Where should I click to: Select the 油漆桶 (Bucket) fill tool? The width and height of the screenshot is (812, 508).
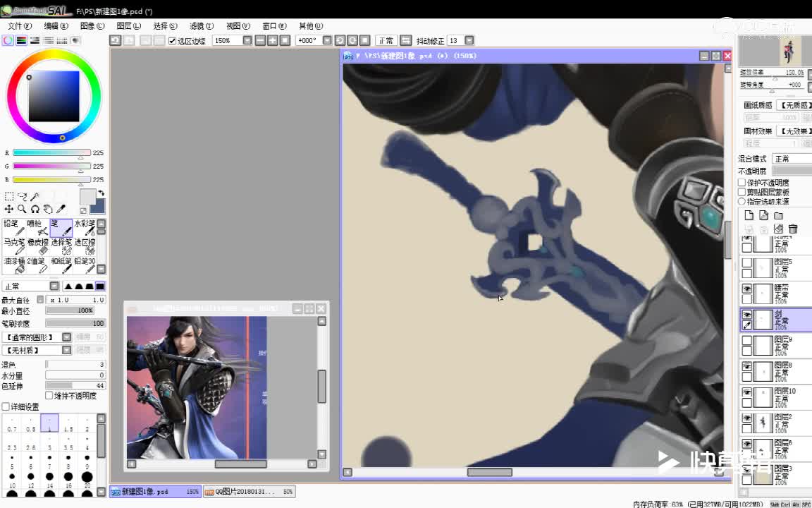(14, 265)
